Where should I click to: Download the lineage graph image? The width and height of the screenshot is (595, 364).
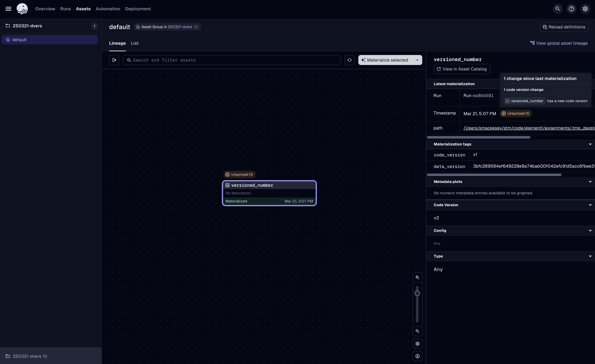(418, 356)
